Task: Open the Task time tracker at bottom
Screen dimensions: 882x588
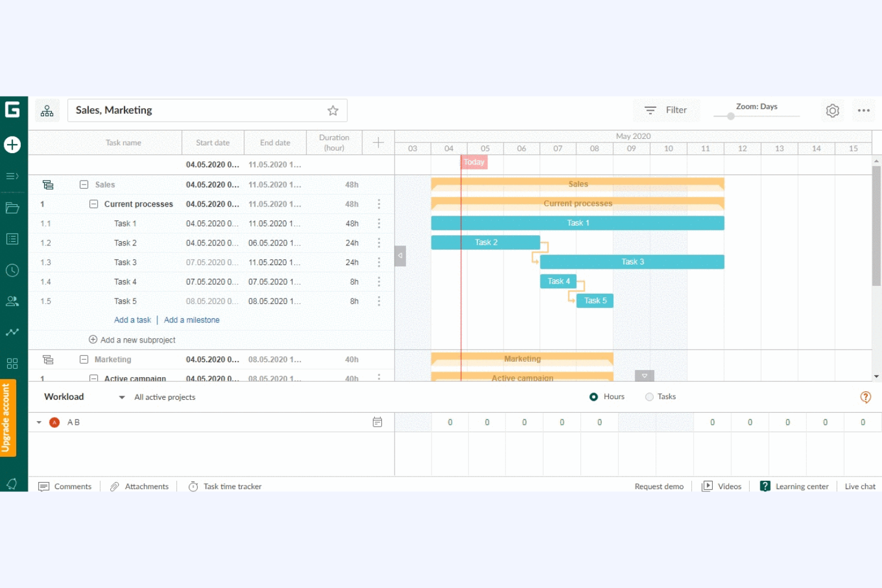Action: click(x=225, y=486)
